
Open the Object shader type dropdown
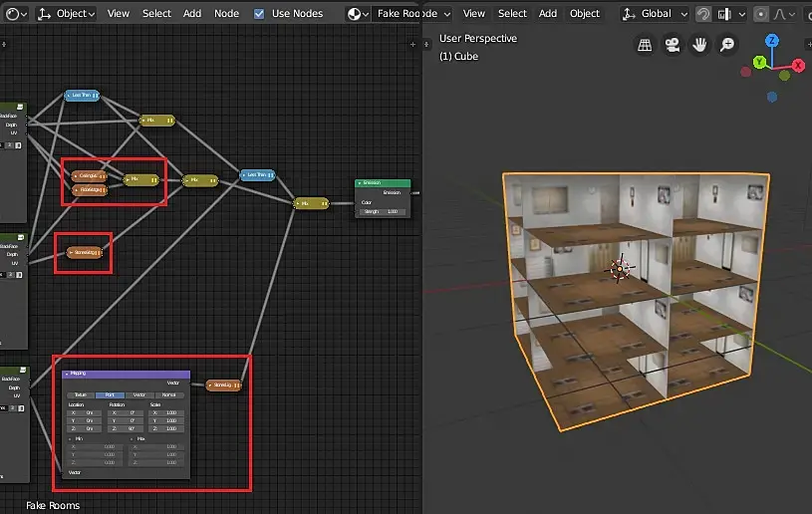[68, 14]
